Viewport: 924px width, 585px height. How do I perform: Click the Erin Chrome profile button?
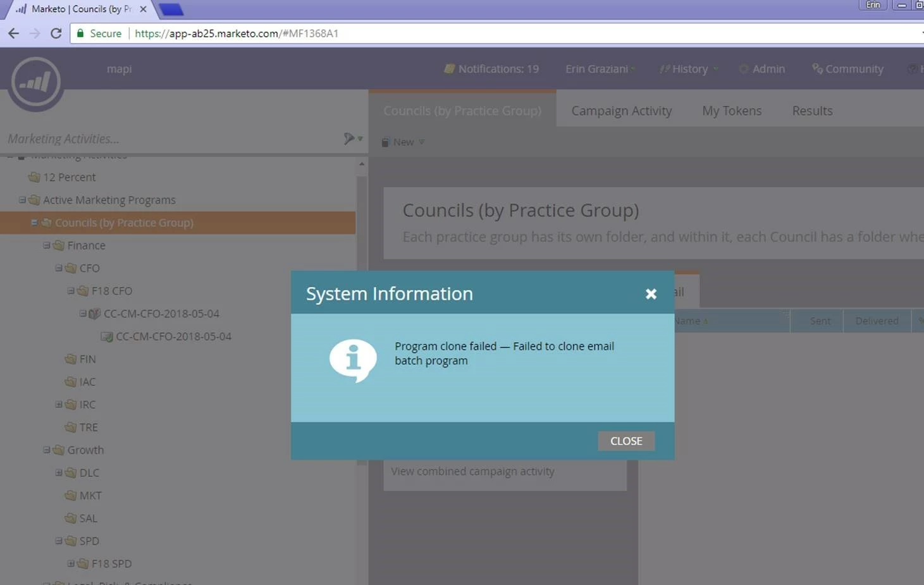pos(873,5)
